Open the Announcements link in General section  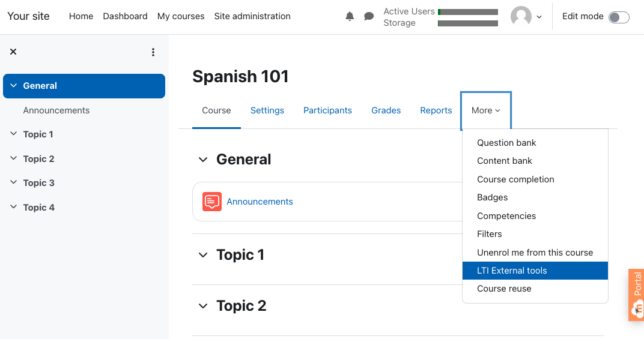pyautogui.click(x=260, y=202)
